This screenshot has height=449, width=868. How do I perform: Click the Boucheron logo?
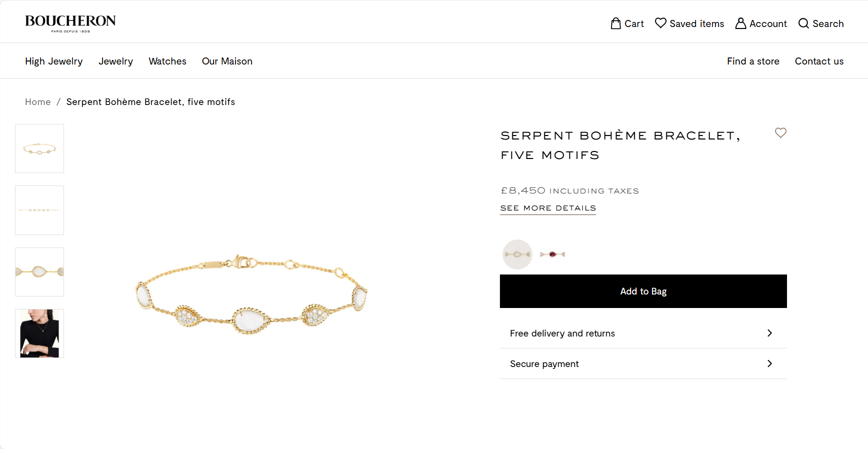(x=70, y=23)
